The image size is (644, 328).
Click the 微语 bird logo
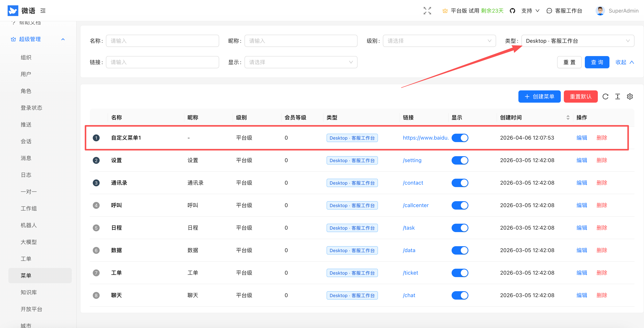click(13, 10)
